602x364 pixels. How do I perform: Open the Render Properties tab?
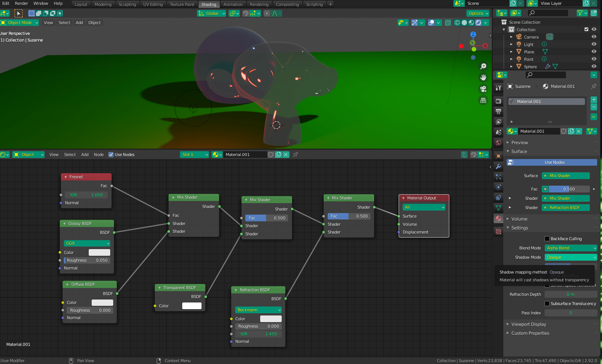[498, 101]
